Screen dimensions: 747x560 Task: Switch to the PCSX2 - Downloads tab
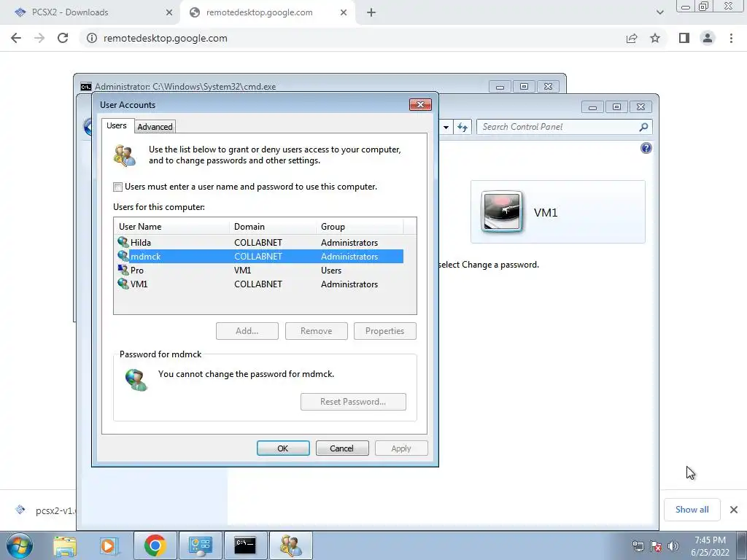click(90, 12)
